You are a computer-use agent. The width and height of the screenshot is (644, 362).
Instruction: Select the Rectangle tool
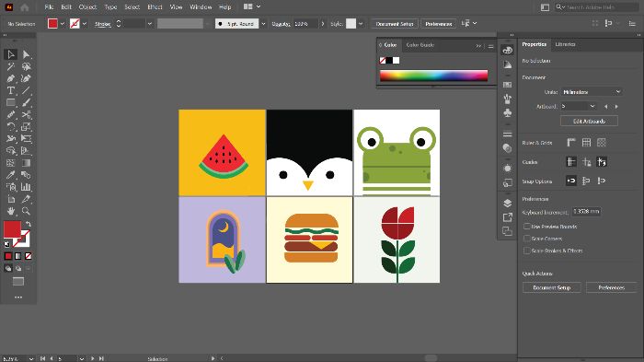click(x=11, y=102)
